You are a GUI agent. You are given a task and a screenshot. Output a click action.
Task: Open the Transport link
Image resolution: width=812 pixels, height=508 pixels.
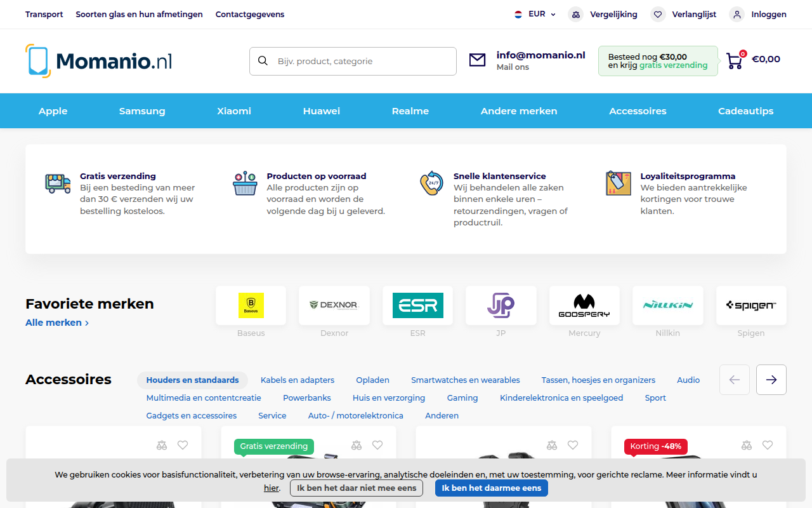[44, 14]
